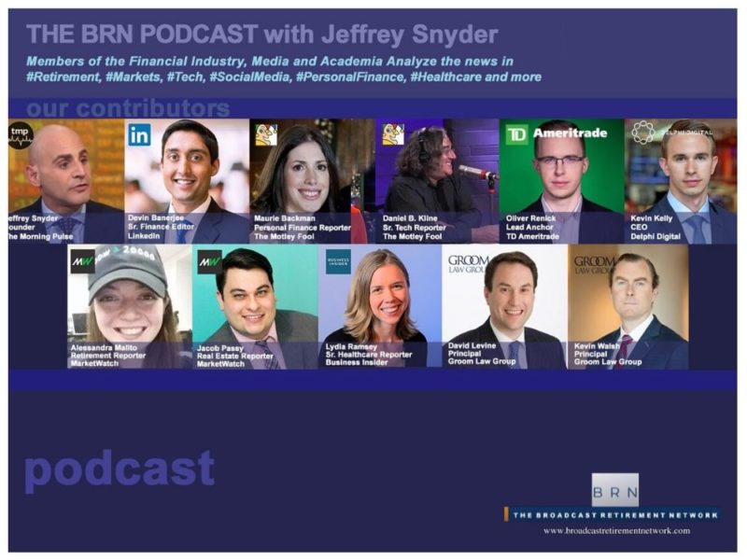The image size is (747, 560).
Task: Click the #Healthcare hashtag
Action: coord(446,77)
